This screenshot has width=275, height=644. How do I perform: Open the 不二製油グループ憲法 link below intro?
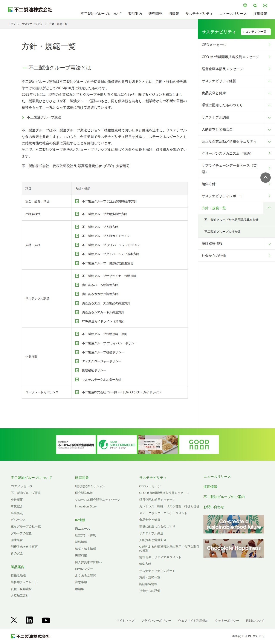pos(44,117)
